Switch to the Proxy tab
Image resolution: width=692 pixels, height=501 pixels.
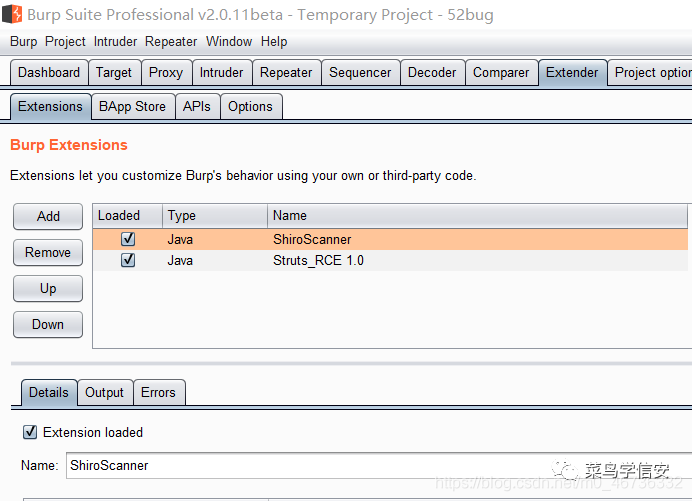point(166,72)
